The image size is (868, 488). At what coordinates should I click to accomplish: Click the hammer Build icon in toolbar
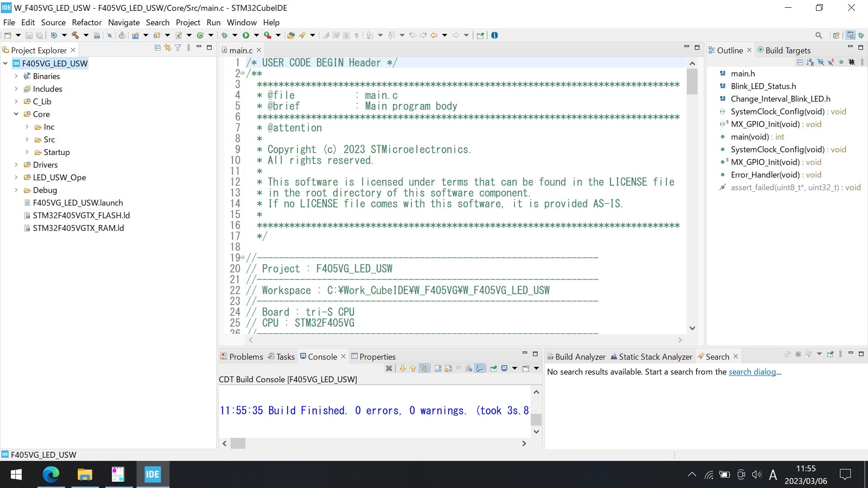click(x=75, y=35)
